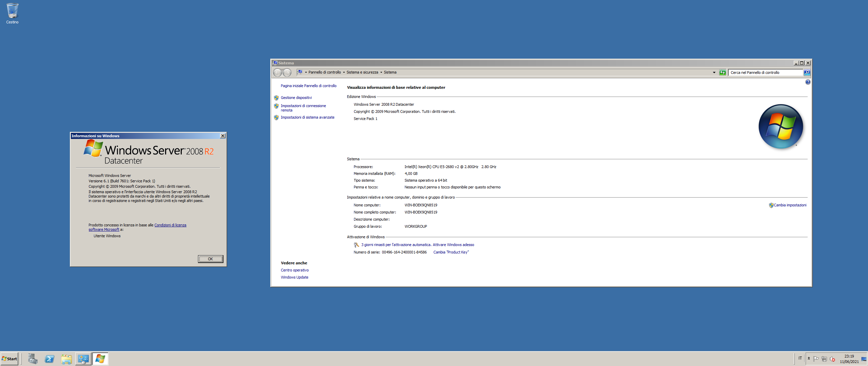The width and height of the screenshot is (868, 366).
Task: Click the key icon next to activation message
Action: click(356, 245)
